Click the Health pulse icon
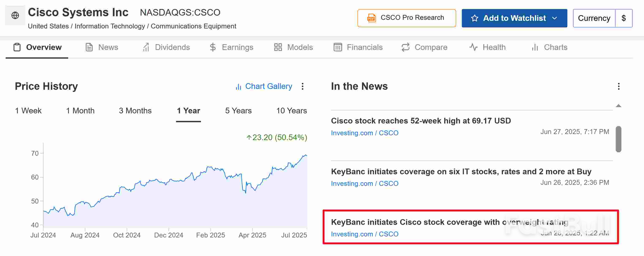The width and height of the screenshot is (644, 256). point(473,47)
